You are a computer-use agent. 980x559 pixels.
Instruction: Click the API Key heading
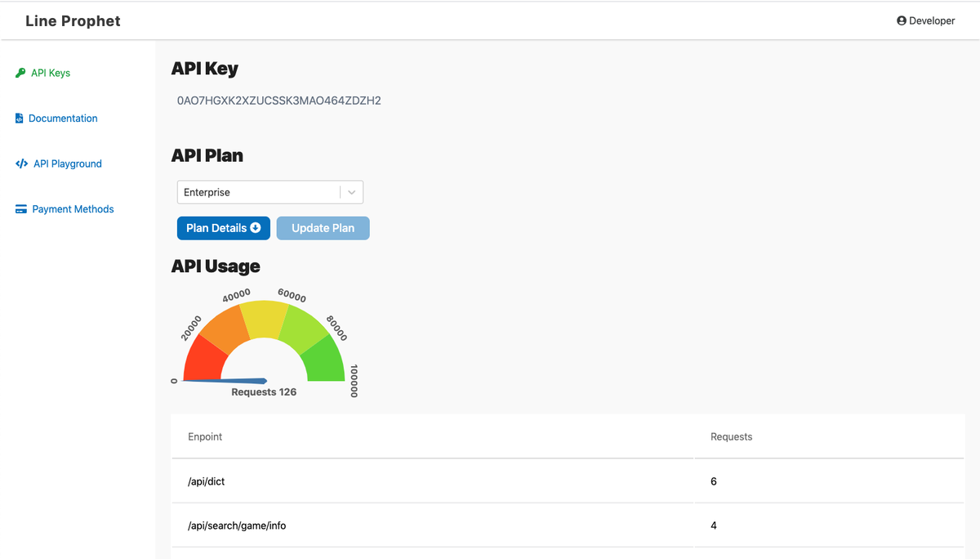[x=205, y=69]
